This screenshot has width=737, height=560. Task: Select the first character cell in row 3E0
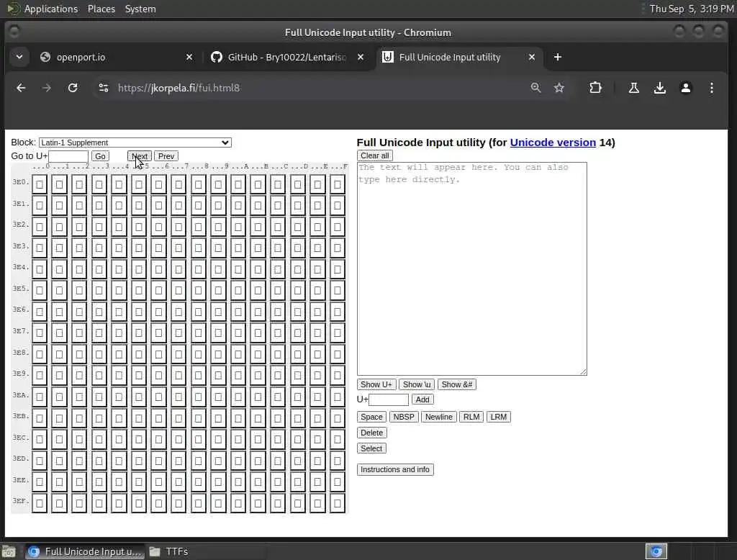point(40,184)
